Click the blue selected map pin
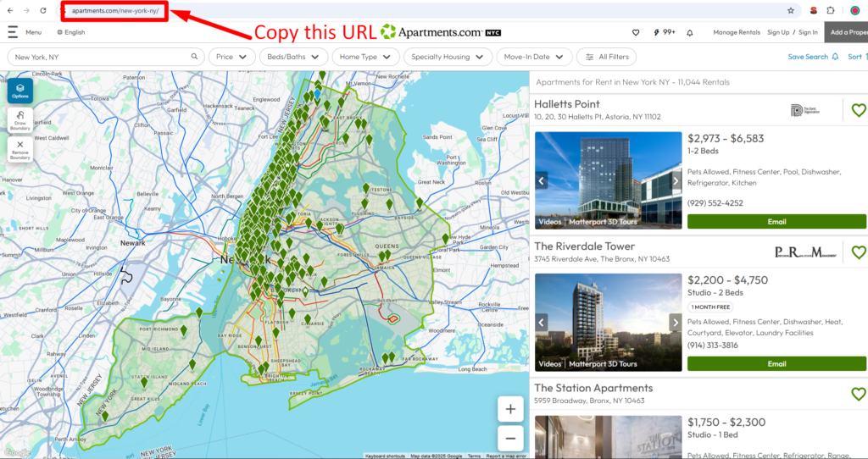 coord(317,95)
